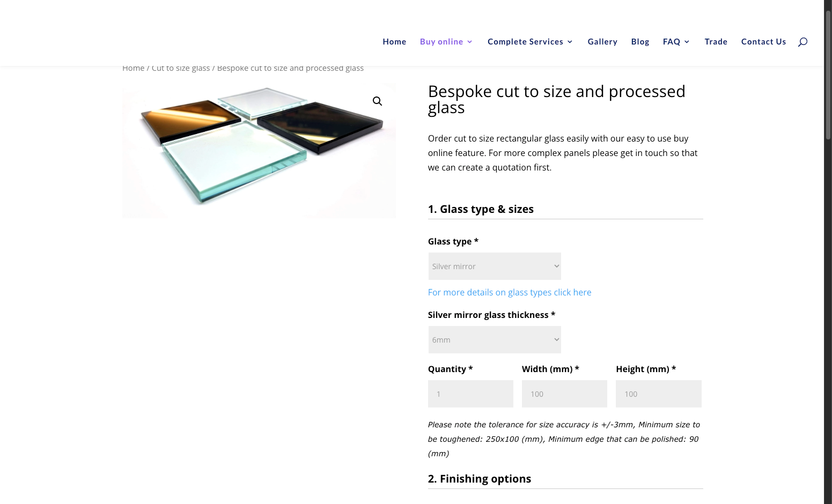
Task: Click the Quantity input field
Action: tap(470, 394)
